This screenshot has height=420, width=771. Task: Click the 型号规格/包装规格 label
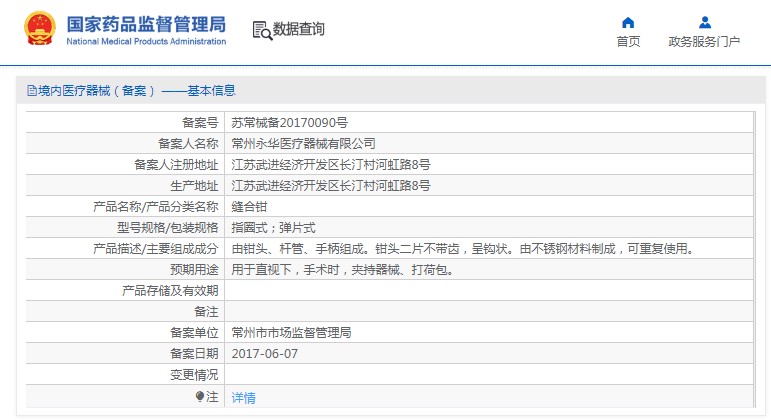click(167, 228)
